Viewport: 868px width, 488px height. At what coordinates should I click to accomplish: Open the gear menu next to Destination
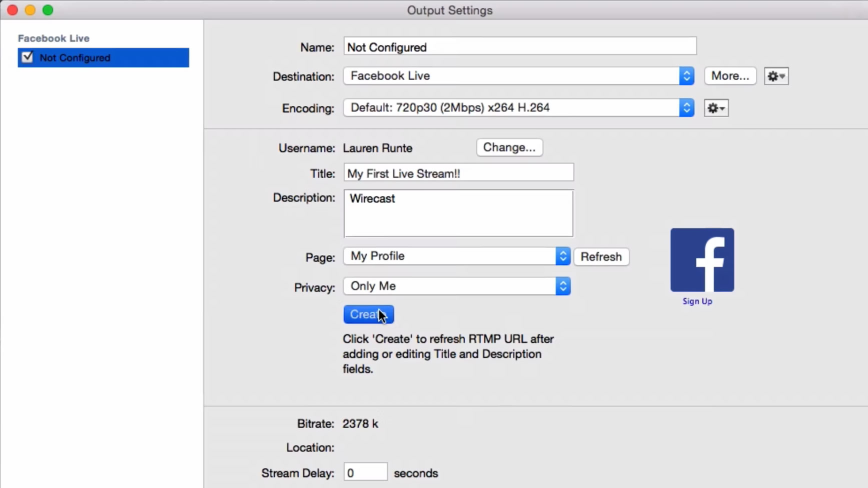coord(776,76)
